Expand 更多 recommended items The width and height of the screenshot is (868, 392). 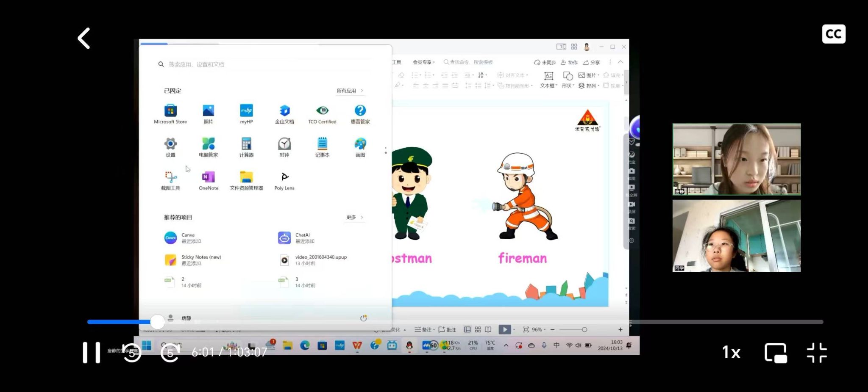[x=355, y=217]
